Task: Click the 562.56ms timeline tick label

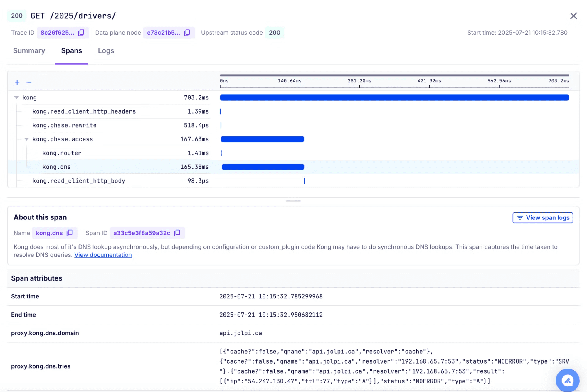Action: (499, 81)
